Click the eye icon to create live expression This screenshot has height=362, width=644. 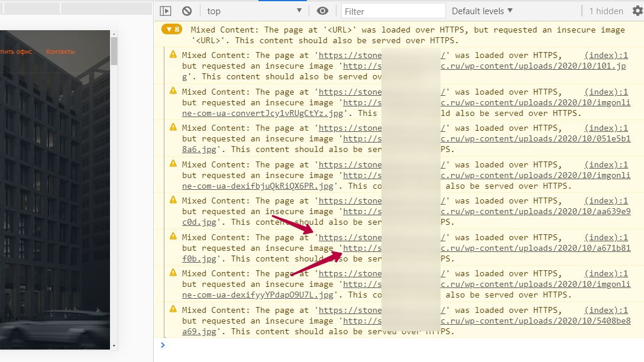click(322, 11)
